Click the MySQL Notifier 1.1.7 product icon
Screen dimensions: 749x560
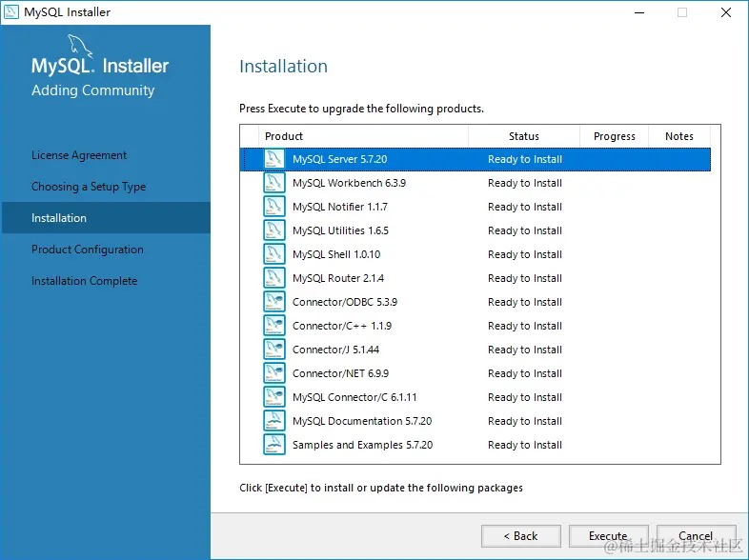[x=274, y=207]
